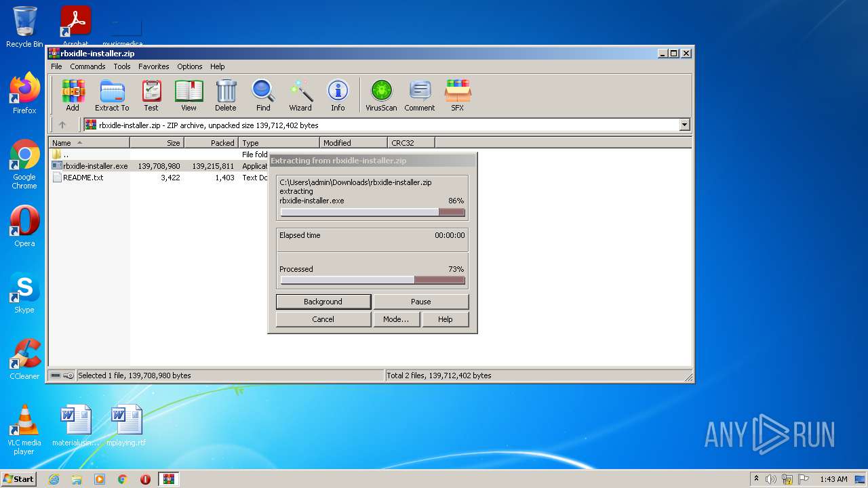The image size is (868, 488).
Task: Open Internet Explorer from the taskbar
Action: (54, 479)
